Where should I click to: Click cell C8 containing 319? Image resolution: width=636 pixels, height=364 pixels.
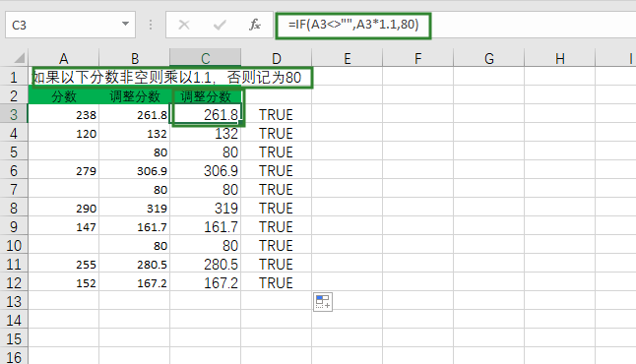[206, 208]
